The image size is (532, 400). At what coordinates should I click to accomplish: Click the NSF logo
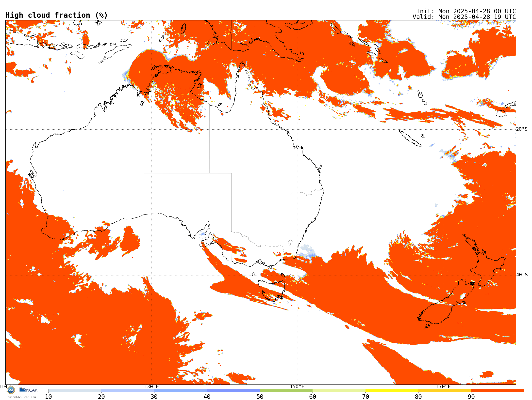pos(11,390)
